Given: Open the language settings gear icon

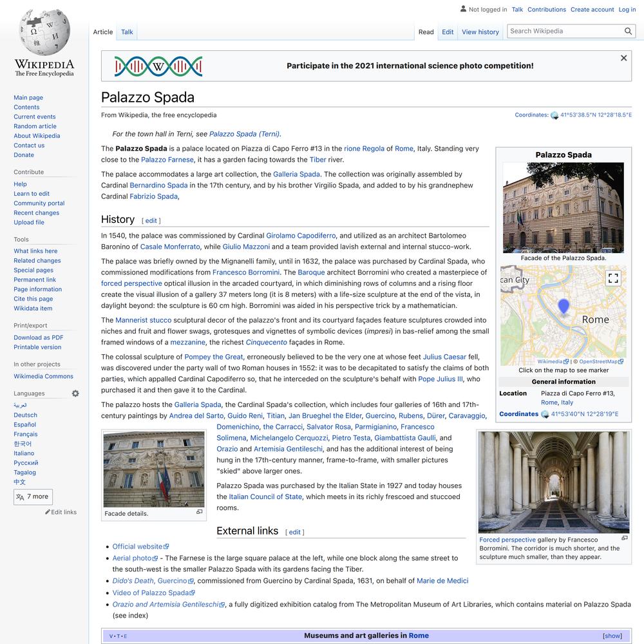Looking at the screenshot, I should (x=75, y=393).
